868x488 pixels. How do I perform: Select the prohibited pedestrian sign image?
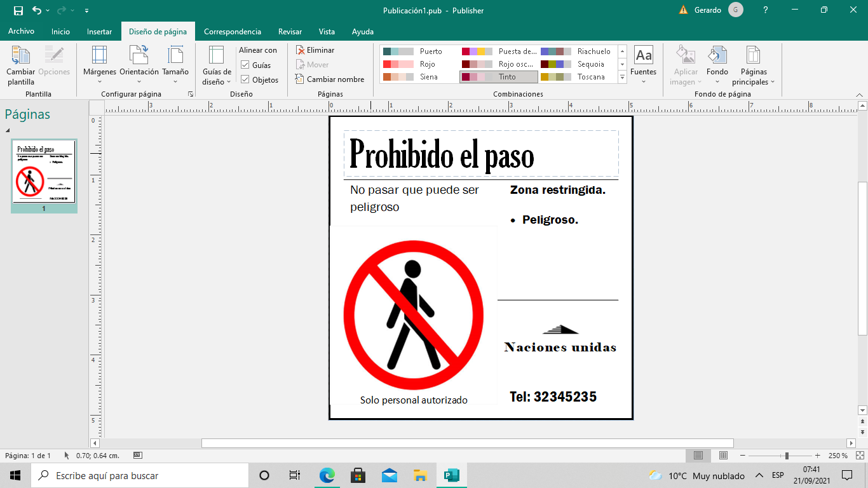[x=414, y=315]
